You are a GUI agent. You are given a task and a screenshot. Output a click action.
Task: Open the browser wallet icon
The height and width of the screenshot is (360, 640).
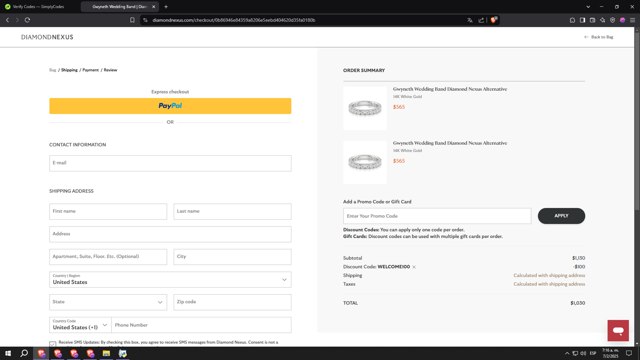(592, 20)
